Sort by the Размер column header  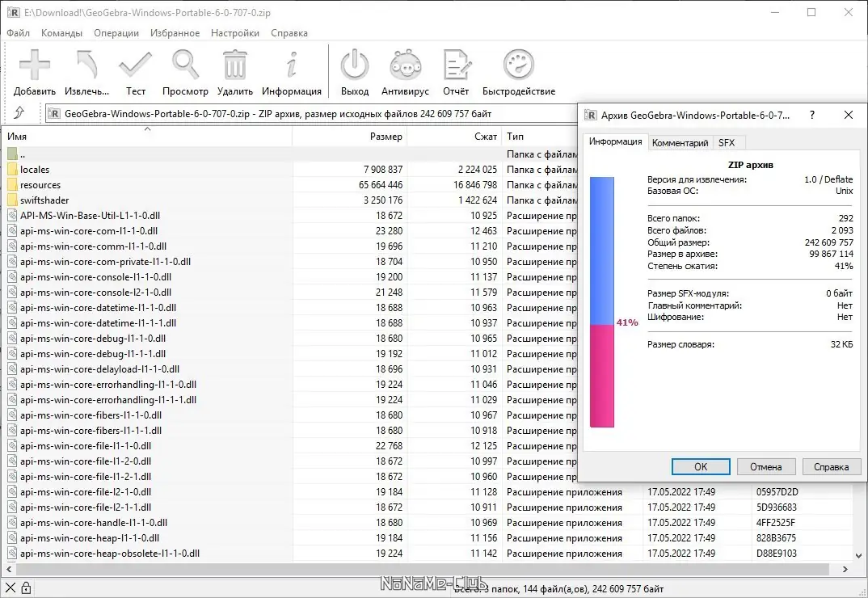pyautogui.click(x=350, y=137)
